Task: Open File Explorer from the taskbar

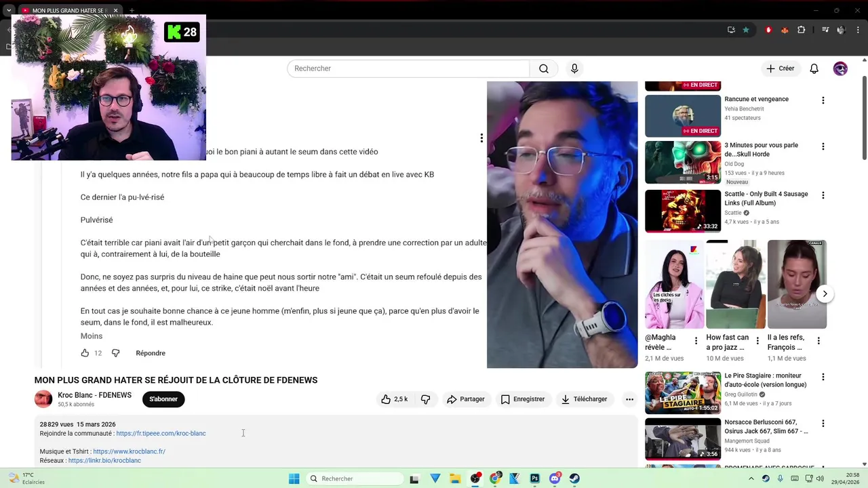Action: [455, 479]
